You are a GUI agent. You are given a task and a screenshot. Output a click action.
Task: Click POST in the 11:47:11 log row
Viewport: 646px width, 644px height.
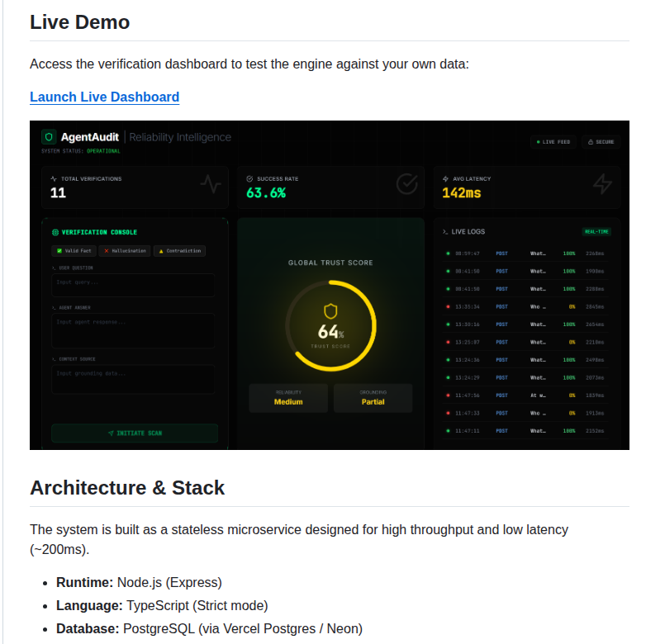[x=501, y=431]
